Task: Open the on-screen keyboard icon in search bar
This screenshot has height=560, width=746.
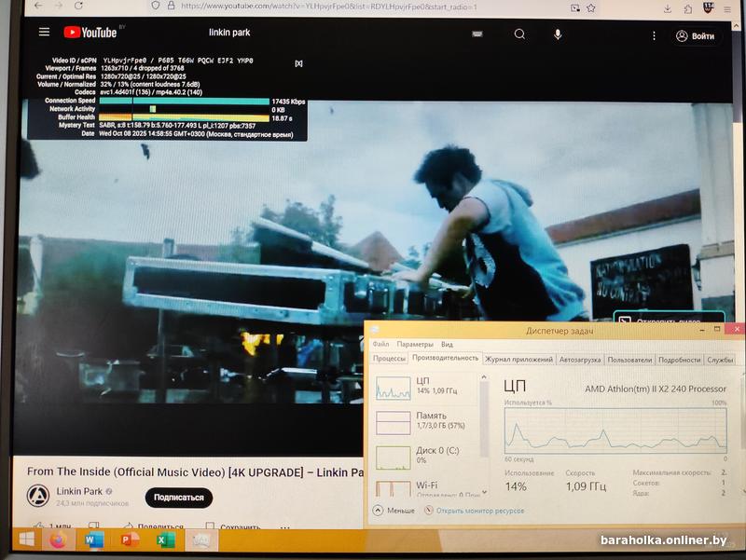Action: point(477,34)
